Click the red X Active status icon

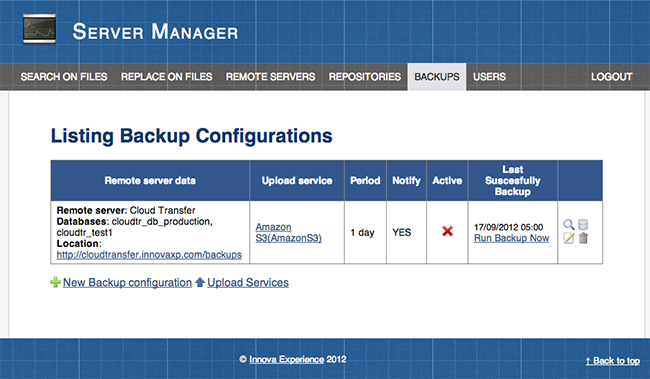(447, 231)
